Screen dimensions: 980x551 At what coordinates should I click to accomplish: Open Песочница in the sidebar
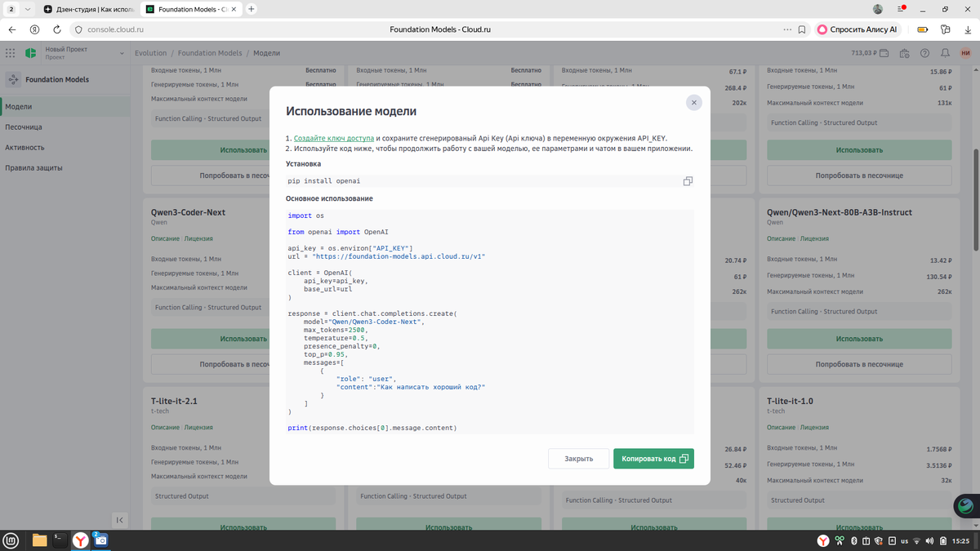65,127
